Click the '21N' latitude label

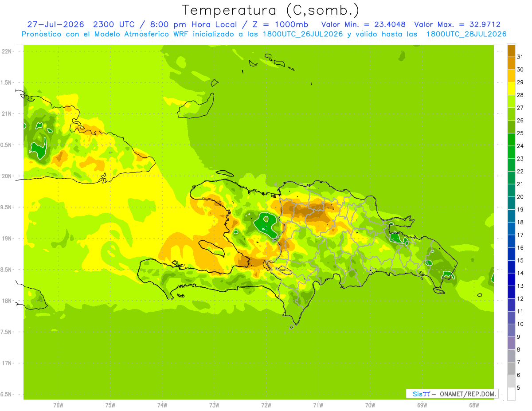[8, 114]
